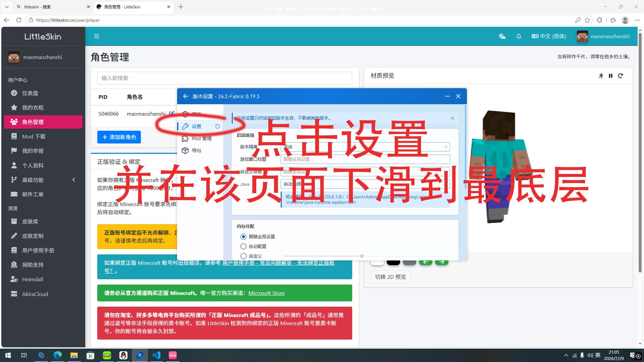This screenshot has width=644, height=362.
Task: Open the 中文 (简体) language menu
Action: [x=549, y=36]
